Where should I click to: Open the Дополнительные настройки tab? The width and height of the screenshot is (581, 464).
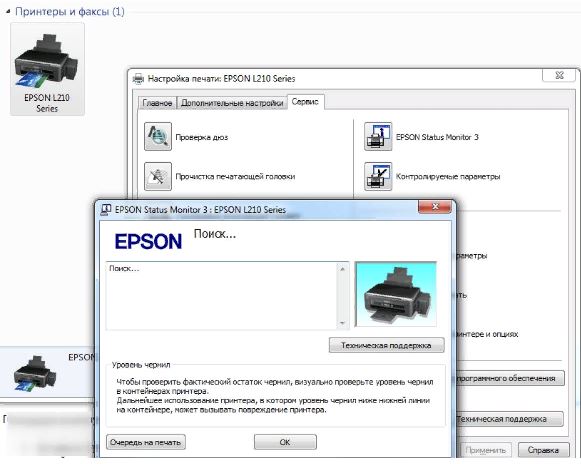click(232, 103)
